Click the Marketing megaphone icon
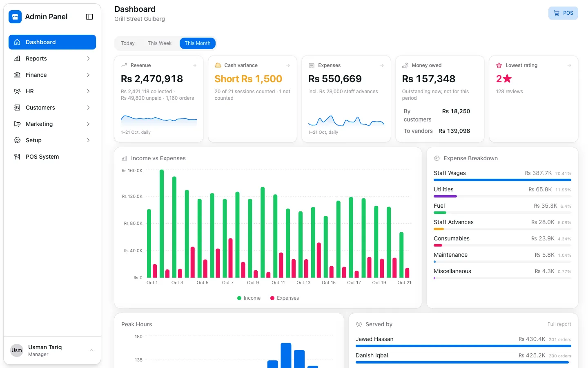The width and height of the screenshot is (588, 368). [17, 124]
